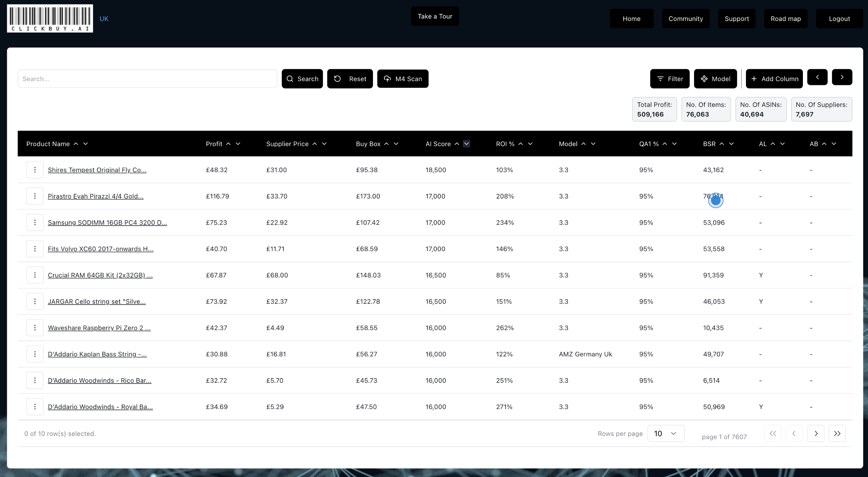The width and height of the screenshot is (868, 477).
Task: Sort ROI % column descending chevron
Action: [x=530, y=144]
